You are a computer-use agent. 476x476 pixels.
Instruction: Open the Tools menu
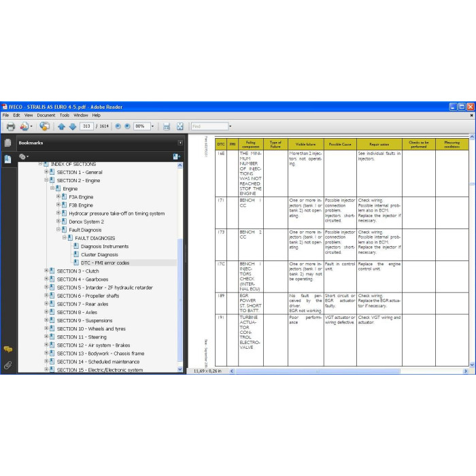click(x=65, y=116)
